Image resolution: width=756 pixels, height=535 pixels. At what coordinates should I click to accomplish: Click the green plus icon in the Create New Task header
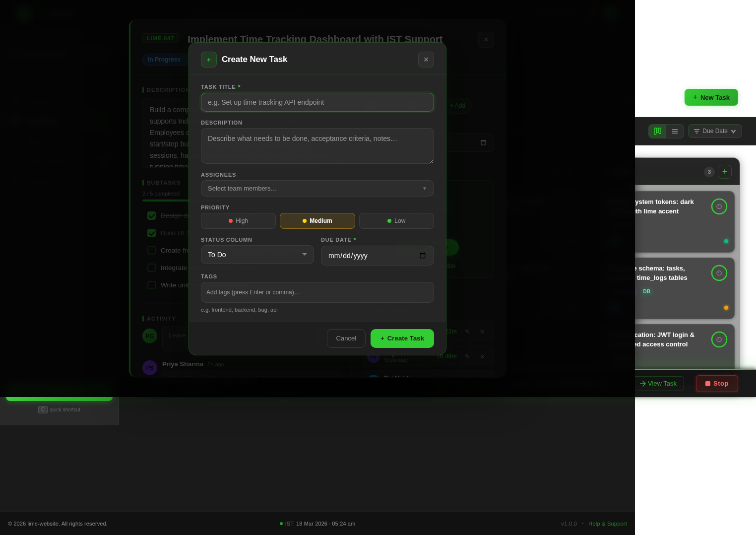(209, 60)
